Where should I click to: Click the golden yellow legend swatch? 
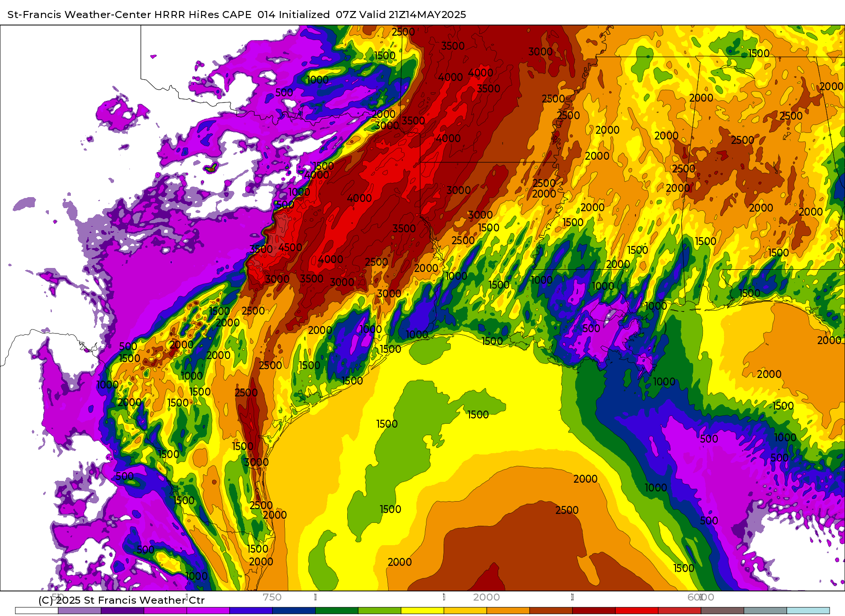point(465,611)
